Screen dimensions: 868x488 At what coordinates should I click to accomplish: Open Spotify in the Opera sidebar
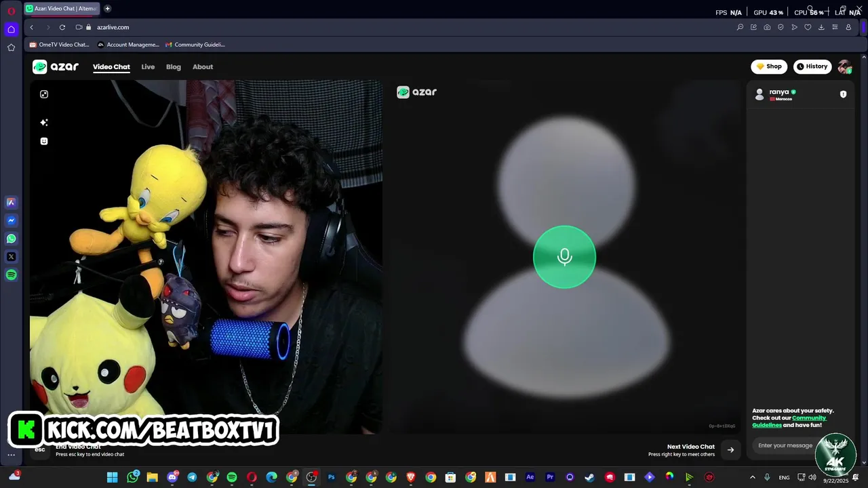tap(11, 275)
